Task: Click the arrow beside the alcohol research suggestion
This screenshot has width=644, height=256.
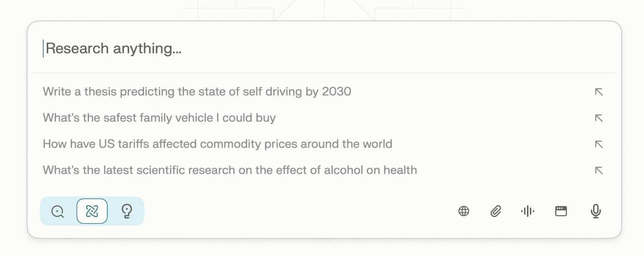Action: (599, 171)
